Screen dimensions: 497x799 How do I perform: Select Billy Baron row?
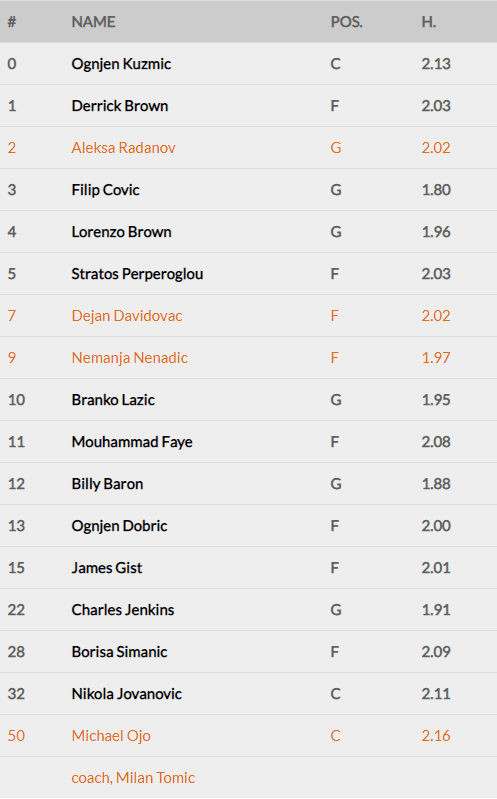coord(248,484)
